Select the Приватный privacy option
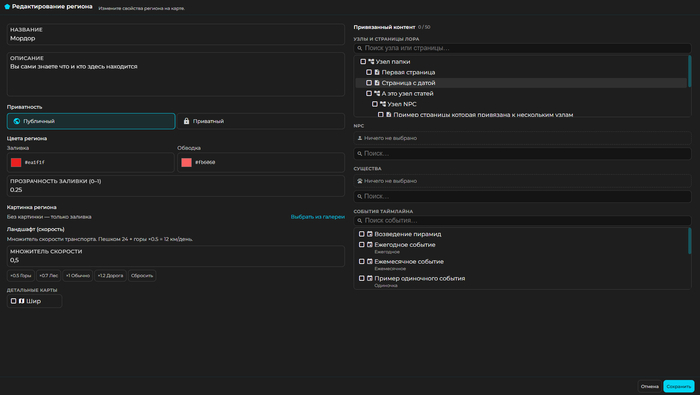 coord(261,121)
